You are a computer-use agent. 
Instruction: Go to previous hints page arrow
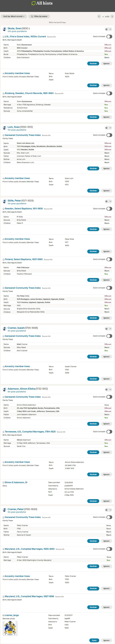[99, 16]
